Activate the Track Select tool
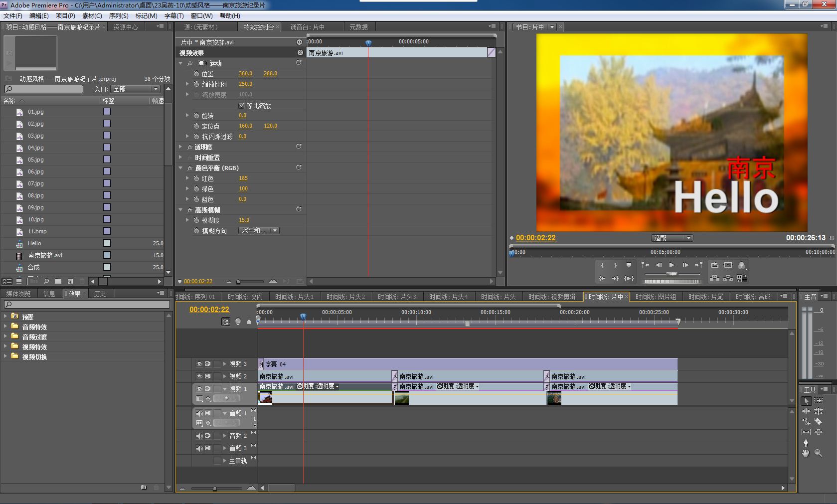 point(818,401)
